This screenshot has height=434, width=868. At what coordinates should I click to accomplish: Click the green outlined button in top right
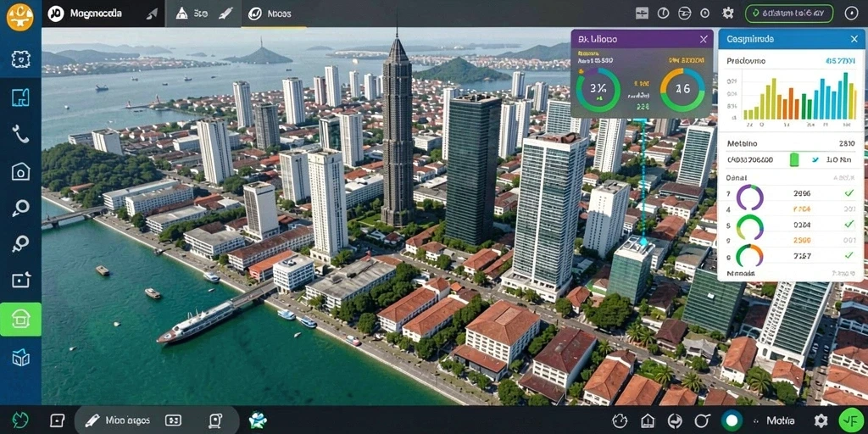click(x=789, y=14)
